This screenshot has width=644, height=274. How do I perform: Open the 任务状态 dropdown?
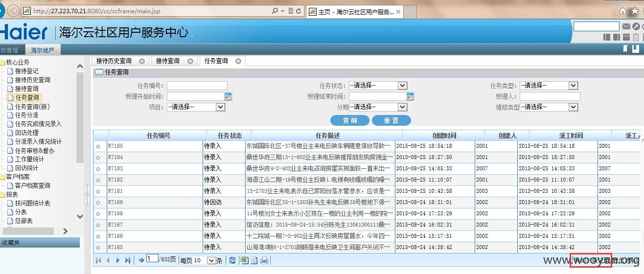tap(378, 85)
